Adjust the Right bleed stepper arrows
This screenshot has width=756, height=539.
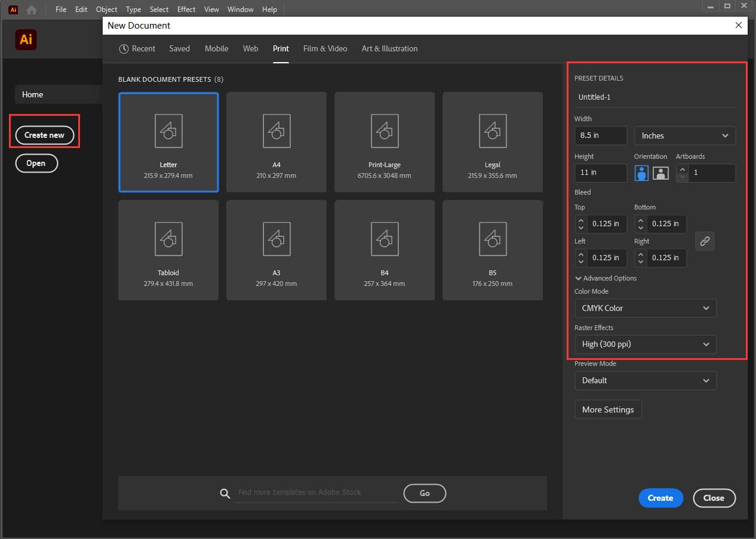tap(640, 258)
